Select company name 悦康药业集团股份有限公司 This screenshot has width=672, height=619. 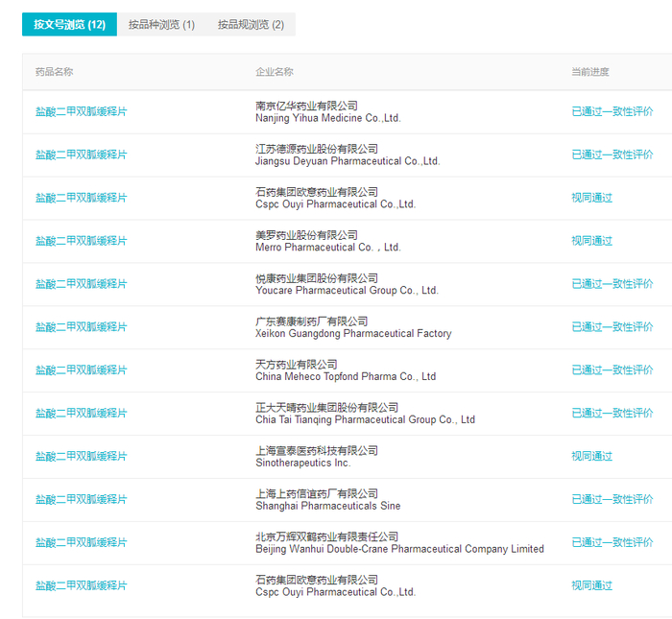pos(317,278)
